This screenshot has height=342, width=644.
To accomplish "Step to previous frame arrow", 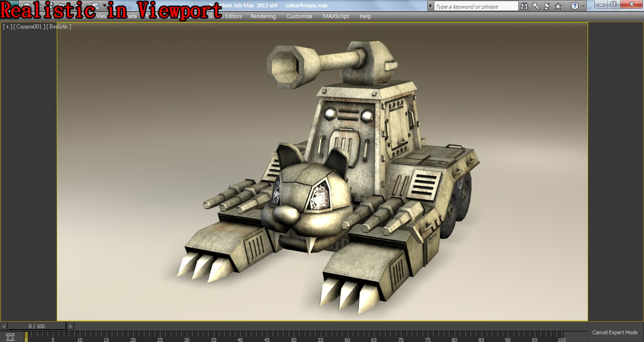I will [4, 326].
